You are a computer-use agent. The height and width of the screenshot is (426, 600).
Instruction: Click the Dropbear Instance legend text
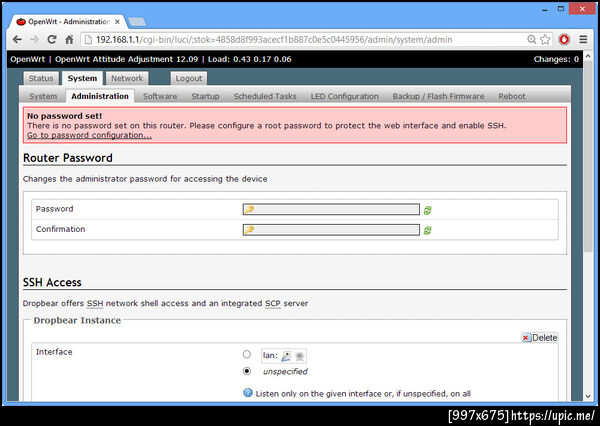77,320
